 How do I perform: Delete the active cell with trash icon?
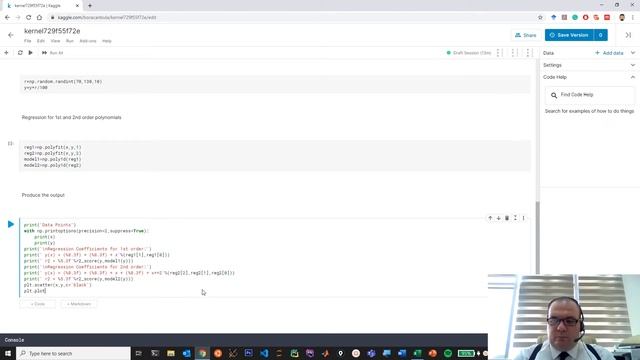507,218
